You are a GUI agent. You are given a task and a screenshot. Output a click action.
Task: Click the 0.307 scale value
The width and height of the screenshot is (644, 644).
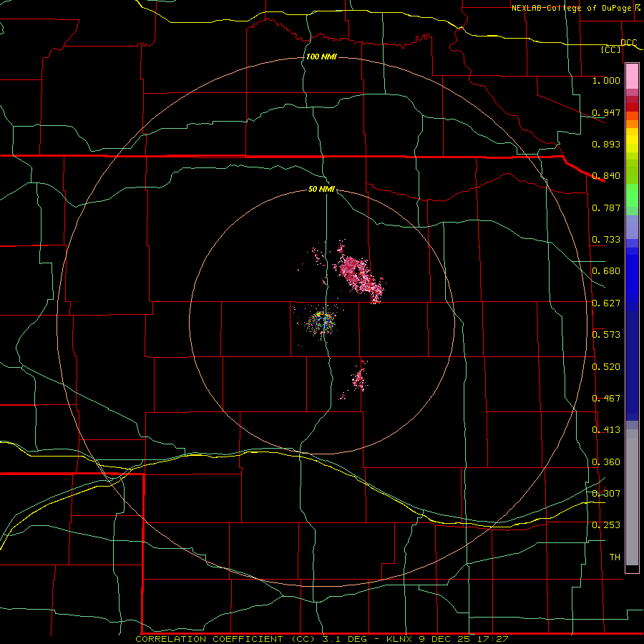pyautogui.click(x=606, y=493)
